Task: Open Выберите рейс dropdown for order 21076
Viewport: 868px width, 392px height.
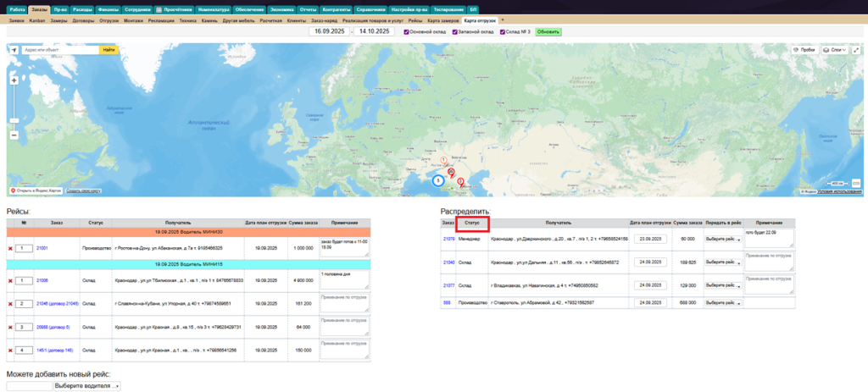Action: (x=722, y=240)
